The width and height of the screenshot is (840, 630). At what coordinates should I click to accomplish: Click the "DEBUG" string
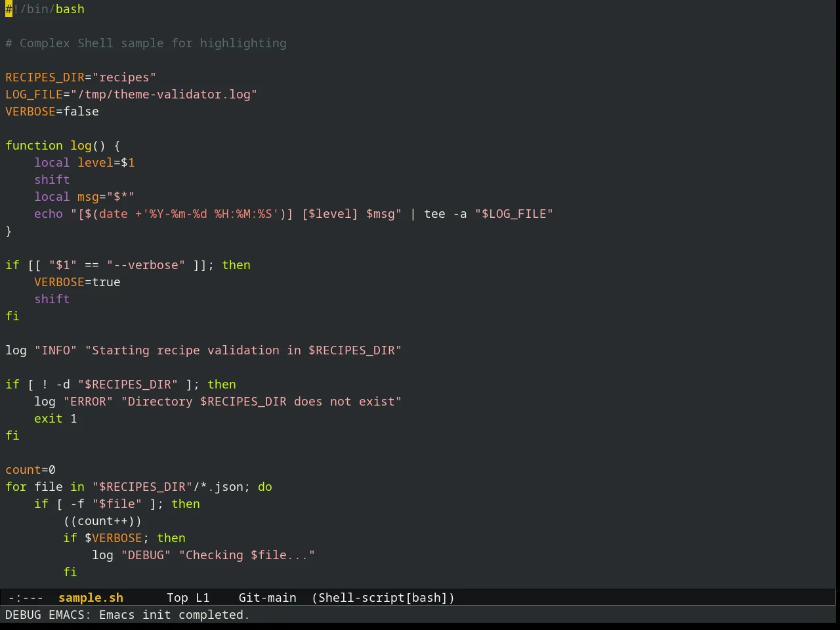pyautogui.click(x=146, y=555)
